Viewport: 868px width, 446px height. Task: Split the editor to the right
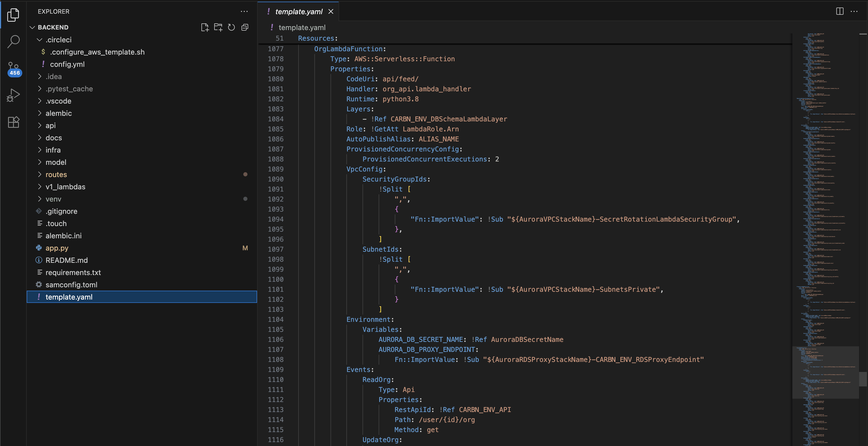(x=840, y=11)
